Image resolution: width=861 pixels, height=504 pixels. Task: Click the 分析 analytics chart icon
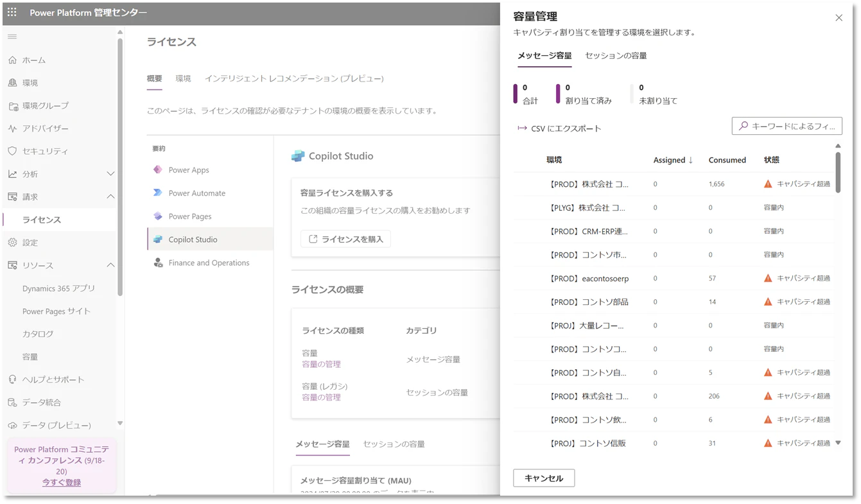[12, 174]
